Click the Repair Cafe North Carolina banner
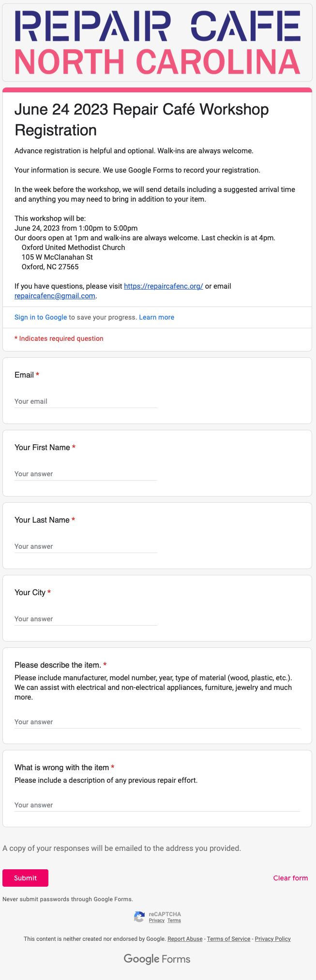Screen dimensions: 316x980 [157, 43]
